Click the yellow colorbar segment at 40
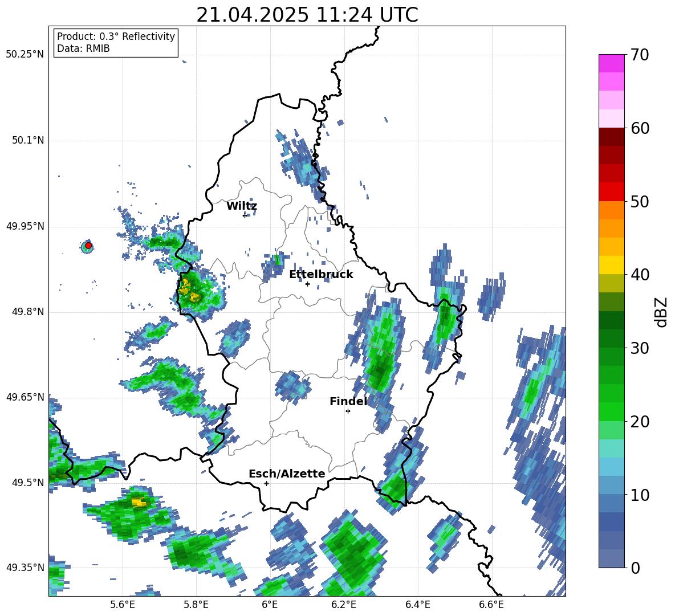 point(611,266)
